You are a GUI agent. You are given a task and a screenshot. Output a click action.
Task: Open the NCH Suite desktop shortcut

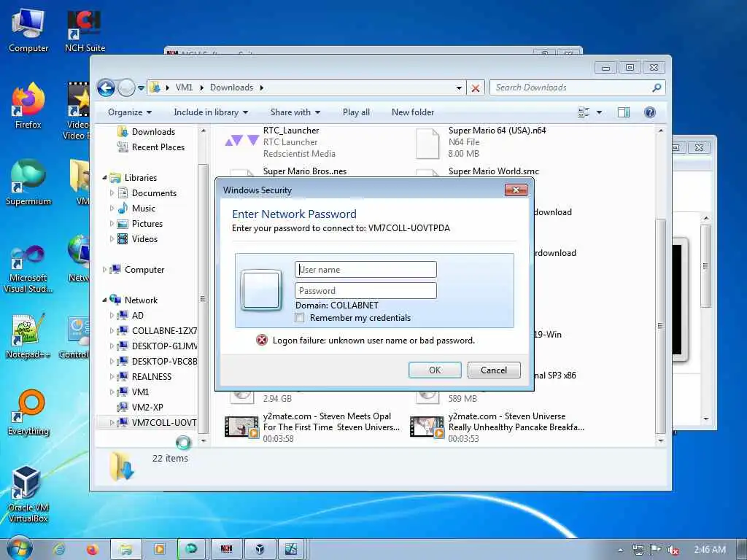85,29
